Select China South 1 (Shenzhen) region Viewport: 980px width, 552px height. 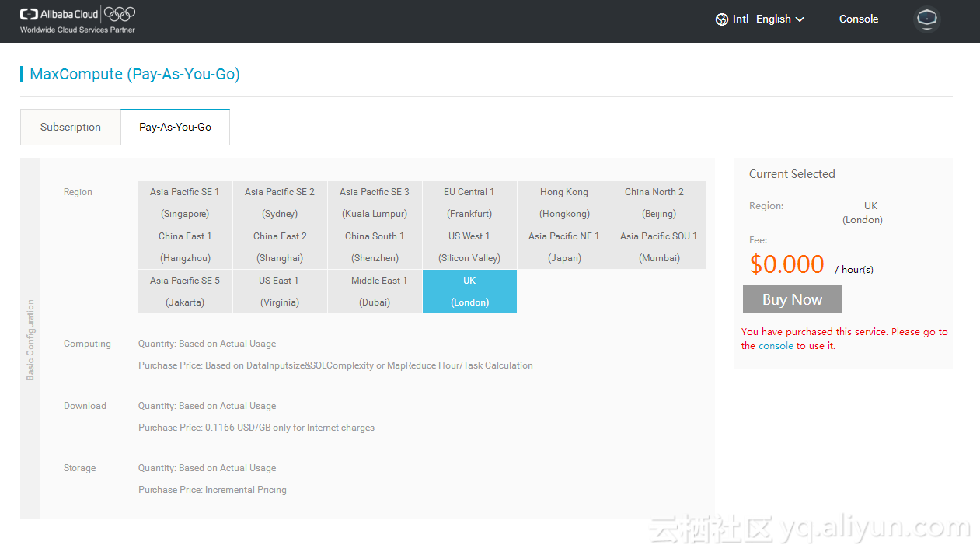[375, 247]
